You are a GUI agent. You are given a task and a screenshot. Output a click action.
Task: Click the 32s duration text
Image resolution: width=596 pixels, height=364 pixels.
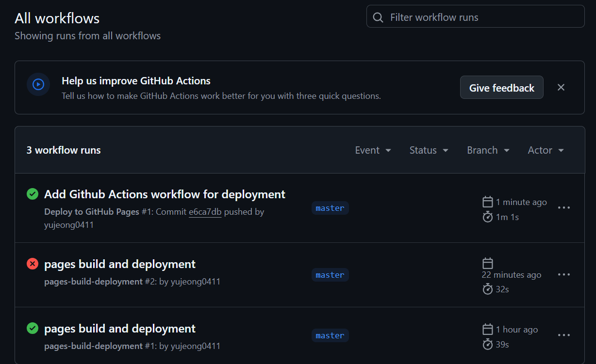pyautogui.click(x=502, y=289)
